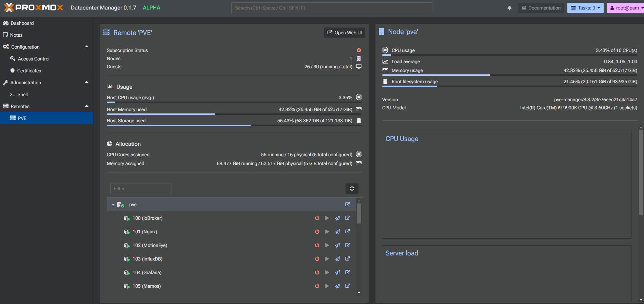Migrate guest 100 (ioBroker)
Viewport: 644px width, 304px height.
pos(337,218)
